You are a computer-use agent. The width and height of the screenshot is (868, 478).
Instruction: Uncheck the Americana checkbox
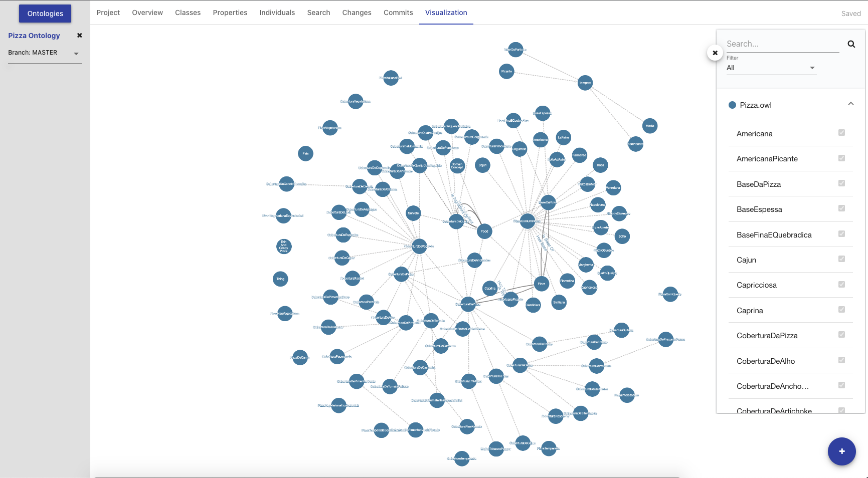tap(841, 133)
